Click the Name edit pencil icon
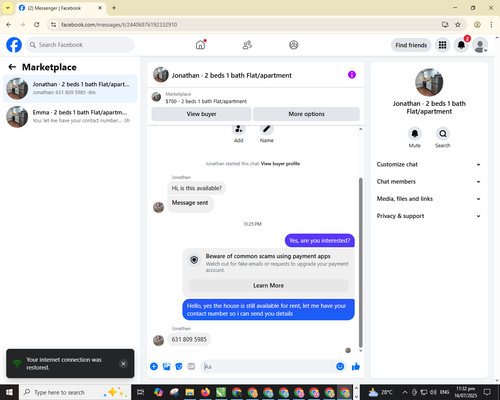 pos(267,129)
